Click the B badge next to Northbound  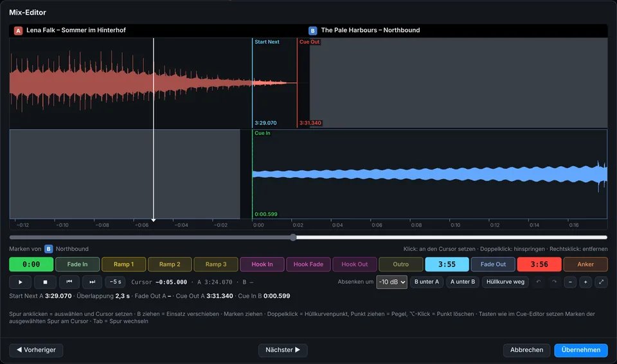(x=48, y=249)
